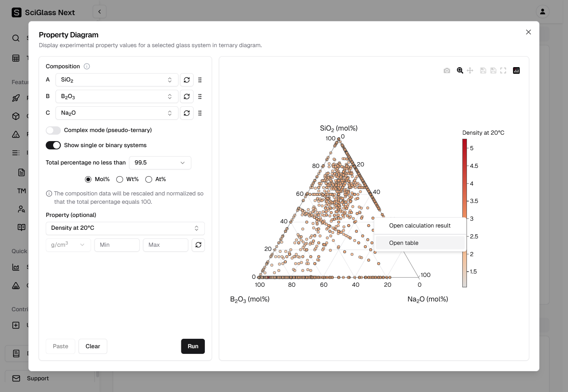The image size is (568, 392).
Task: Click the refresh icon beside component A SiO2
Action: [187, 80]
